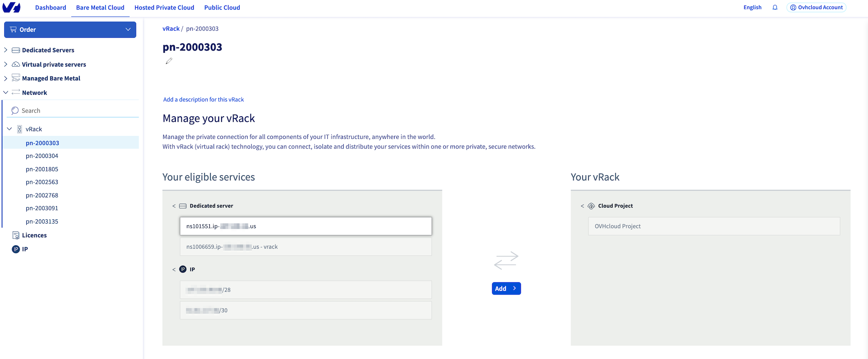
Task: Click the account user icon
Action: tap(793, 8)
